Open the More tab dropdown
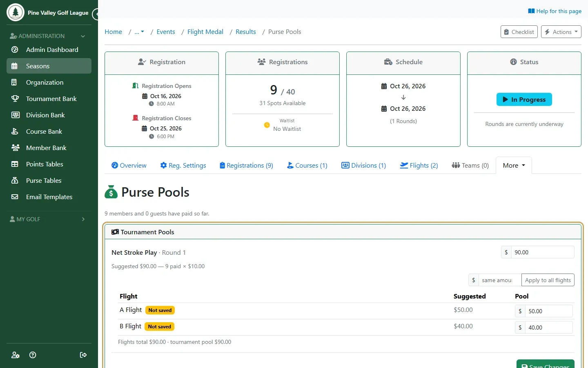The height and width of the screenshot is (368, 588). coord(514,166)
